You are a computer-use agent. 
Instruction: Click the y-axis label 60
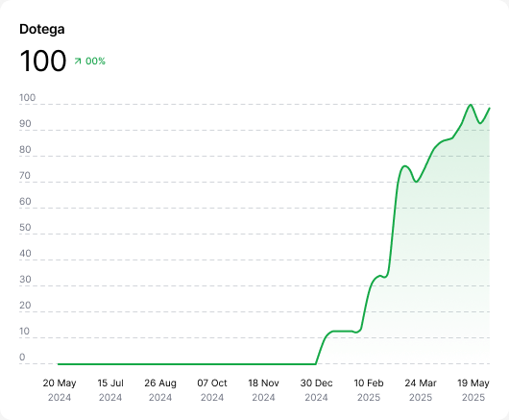click(x=25, y=202)
